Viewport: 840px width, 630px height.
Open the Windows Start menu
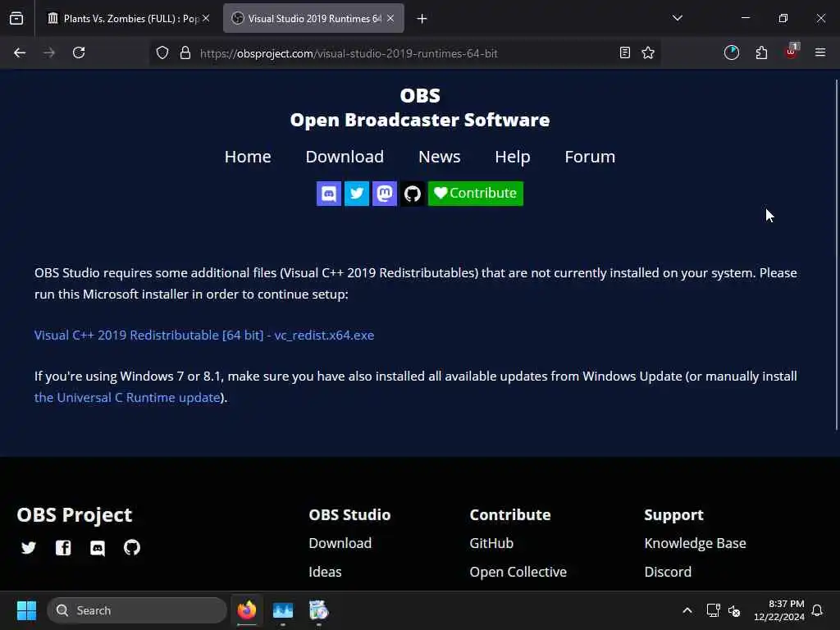click(x=26, y=610)
